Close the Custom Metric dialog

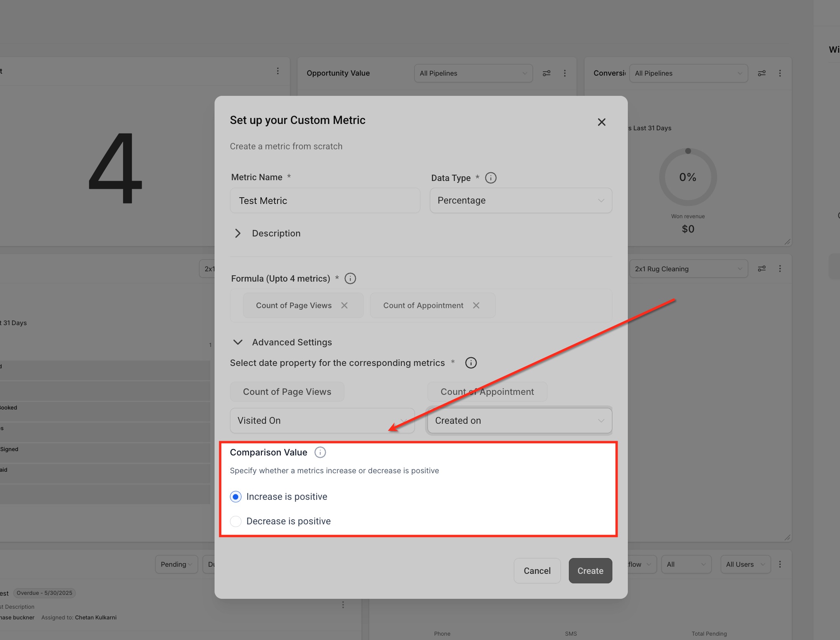click(601, 122)
